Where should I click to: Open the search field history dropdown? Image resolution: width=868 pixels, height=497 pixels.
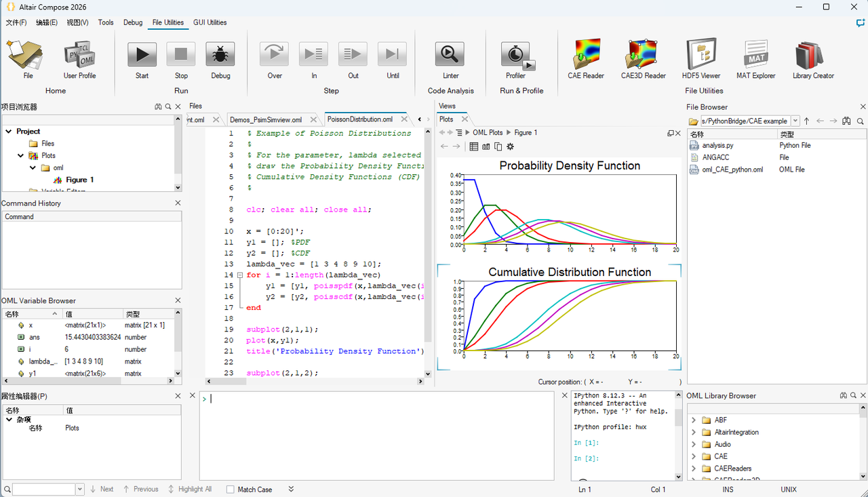pyautogui.click(x=80, y=490)
